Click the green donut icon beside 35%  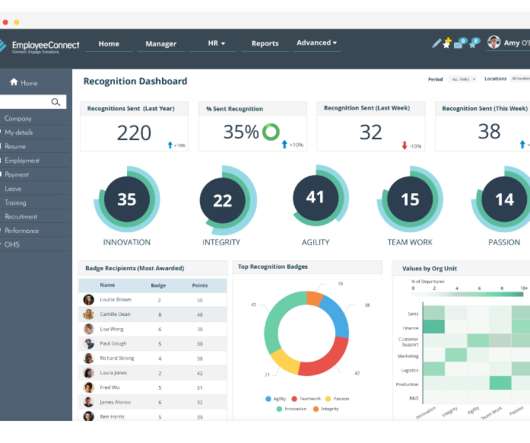(271, 132)
